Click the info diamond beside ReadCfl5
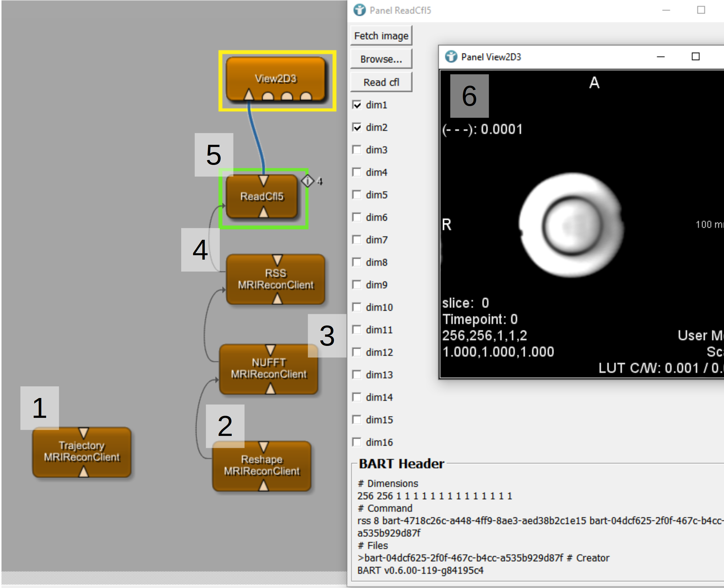The height and width of the screenshot is (588, 724). 307,181
